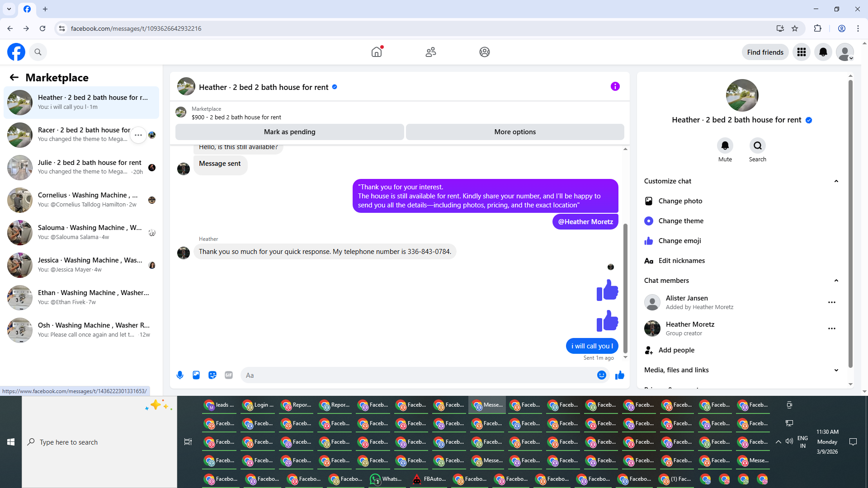Collapse the Chat members section

click(836, 281)
